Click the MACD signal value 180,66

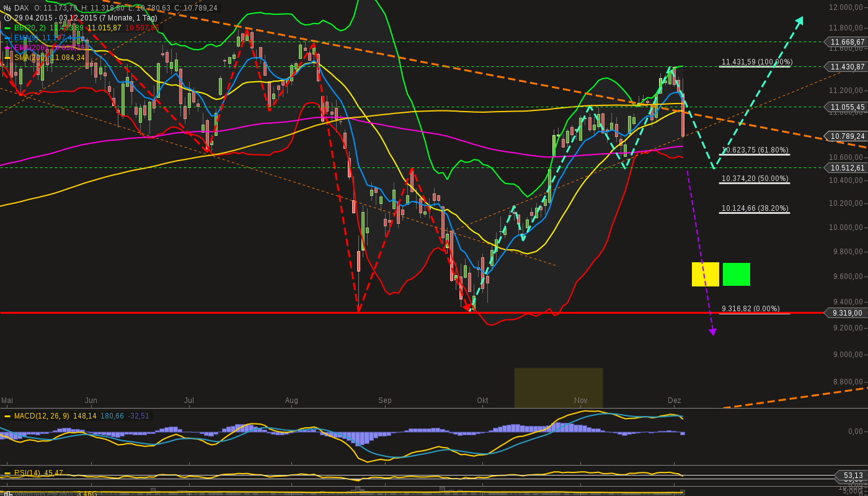(112, 416)
